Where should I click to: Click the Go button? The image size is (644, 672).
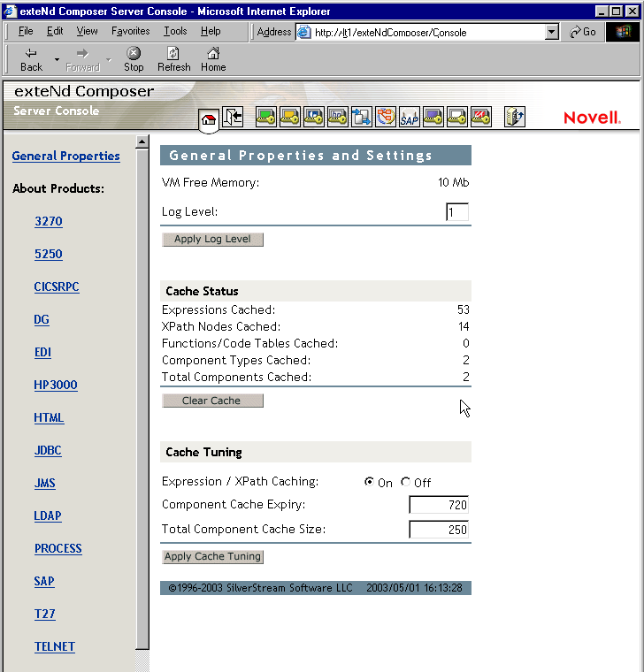(583, 32)
